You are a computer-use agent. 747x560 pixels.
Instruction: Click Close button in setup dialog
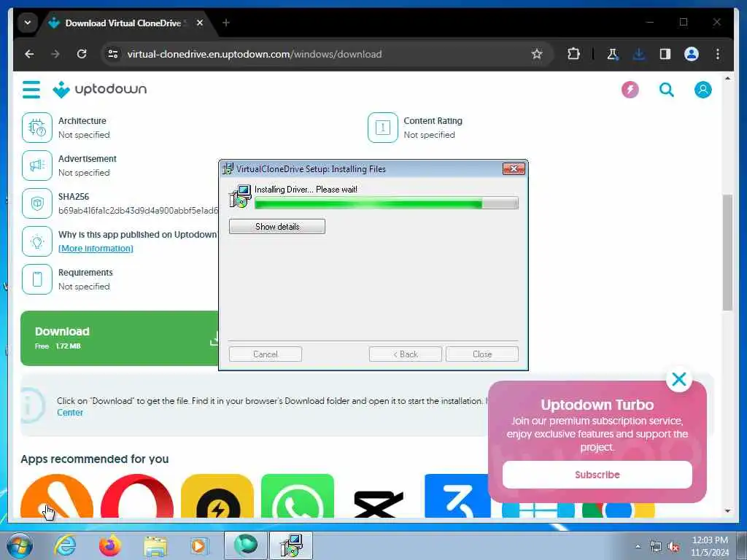pyautogui.click(x=482, y=354)
